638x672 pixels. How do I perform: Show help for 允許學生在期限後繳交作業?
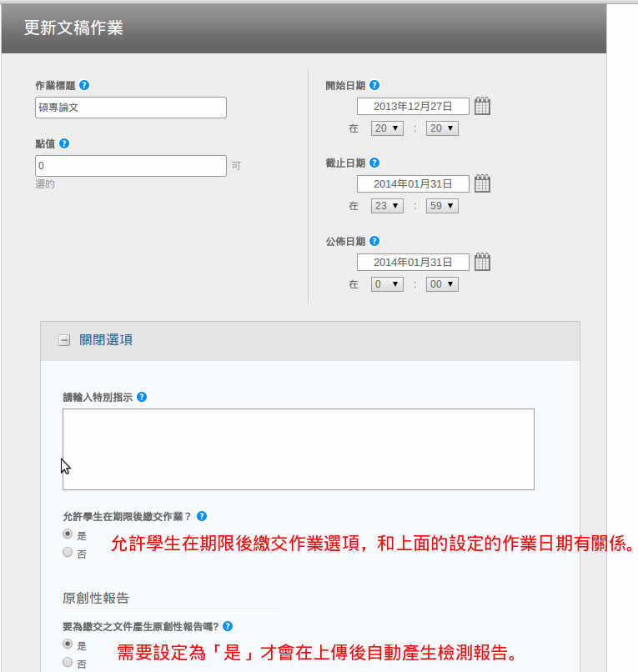tap(202, 516)
